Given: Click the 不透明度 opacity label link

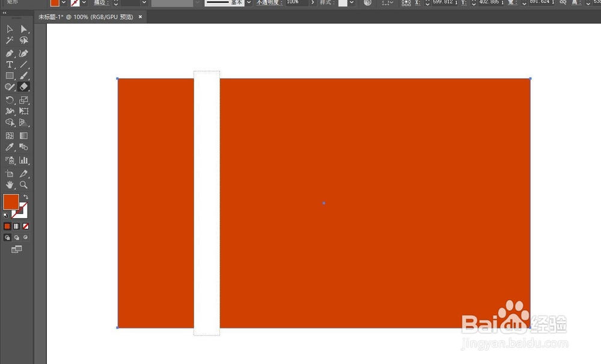Looking at the screenshot, I should click(269, 2).
